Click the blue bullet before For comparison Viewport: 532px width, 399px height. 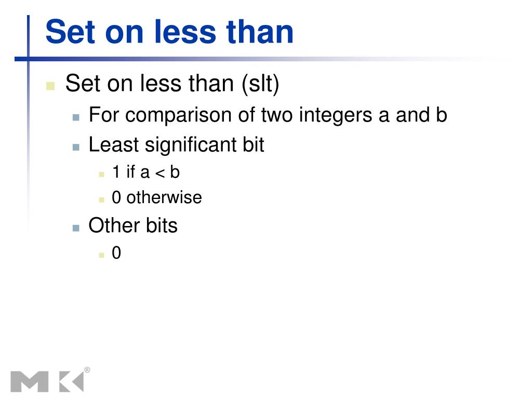[76, 117]
